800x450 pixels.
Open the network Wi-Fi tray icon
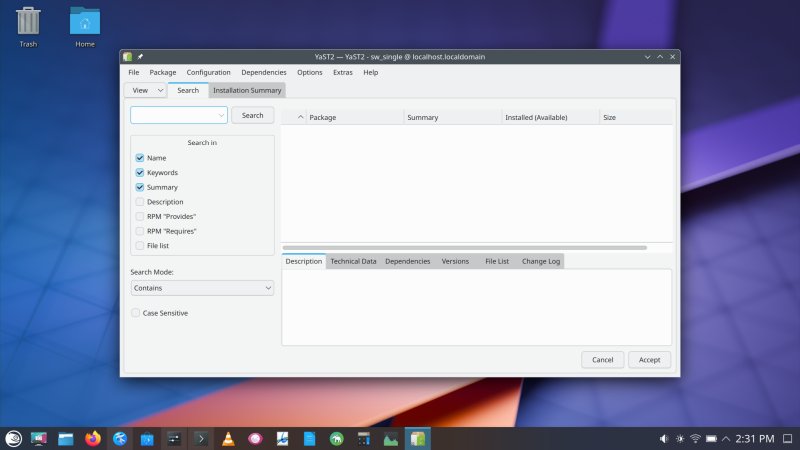click(695, 439)
